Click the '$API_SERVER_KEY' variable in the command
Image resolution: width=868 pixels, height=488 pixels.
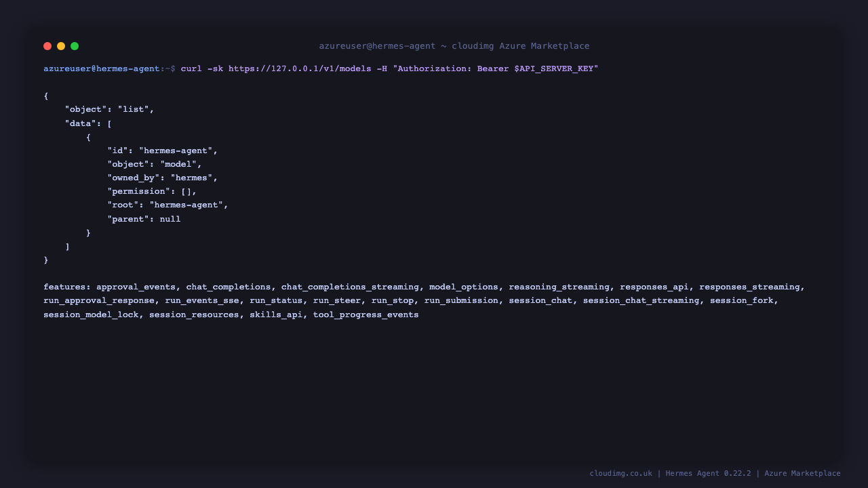pos(553,68)
